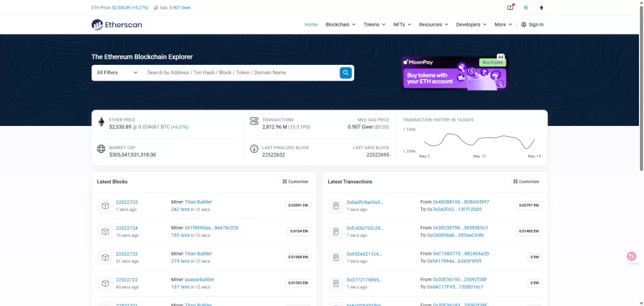
Task: Click document icon for transaction 0xfc43d753c29
Action: (336, 232)
